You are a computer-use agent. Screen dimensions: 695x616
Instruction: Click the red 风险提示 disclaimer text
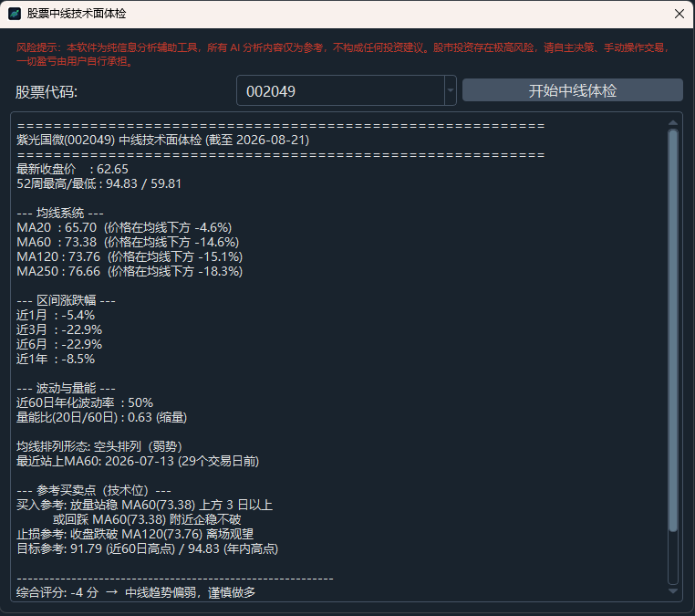pyautogui.click(x=342, y=54)
